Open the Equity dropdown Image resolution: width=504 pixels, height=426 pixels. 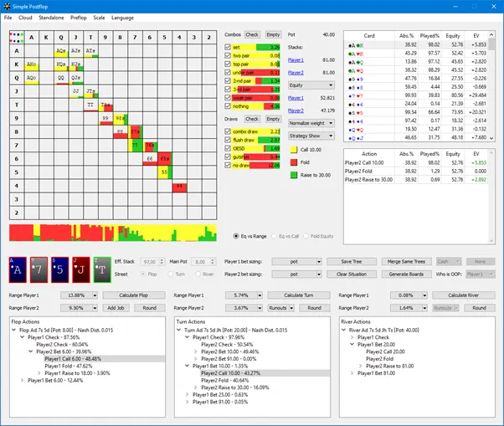[311, 85]
